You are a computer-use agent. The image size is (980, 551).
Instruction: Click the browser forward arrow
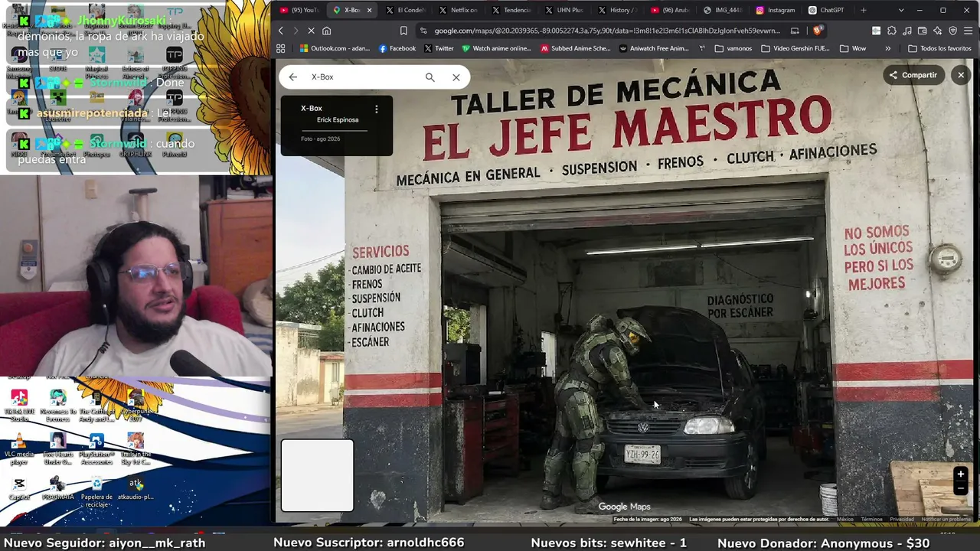click(296, 31)
